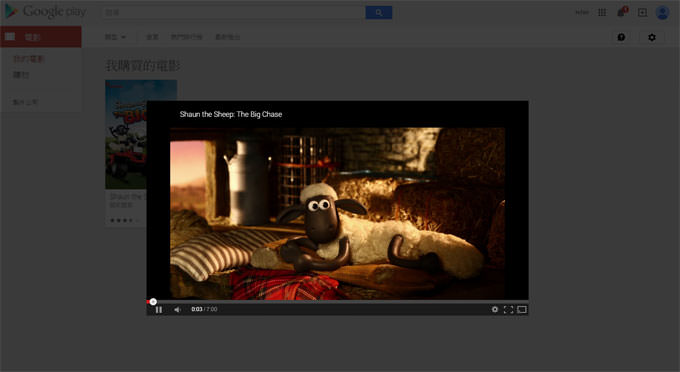Pause the Shaun the Sheep video
The height and width of the screenshot is (372, 680).
coord(159,310)
